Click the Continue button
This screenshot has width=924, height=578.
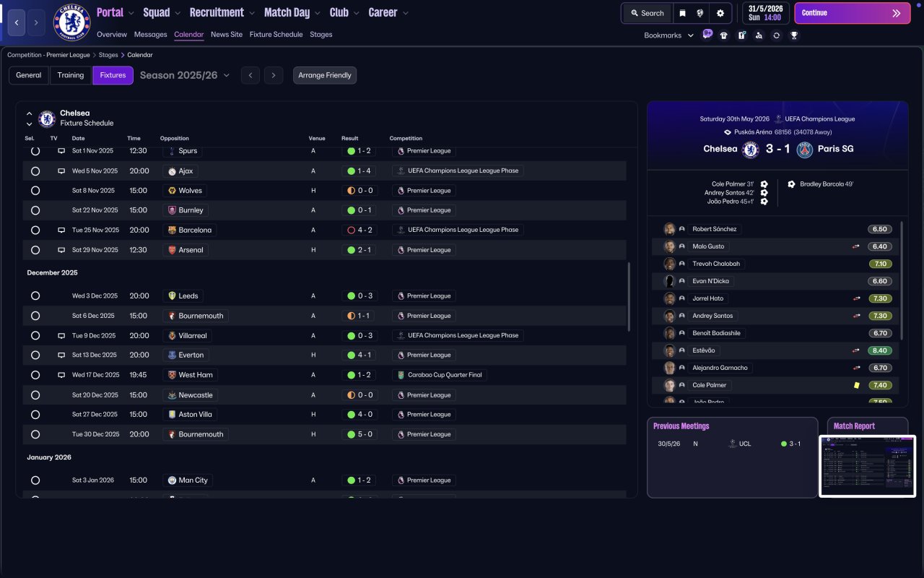pyautogui.click(x=852, y=13)
